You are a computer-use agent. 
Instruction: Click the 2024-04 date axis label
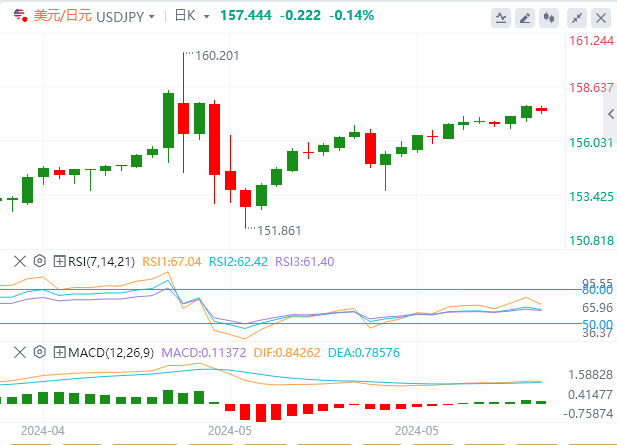click(x=42, y=431)
